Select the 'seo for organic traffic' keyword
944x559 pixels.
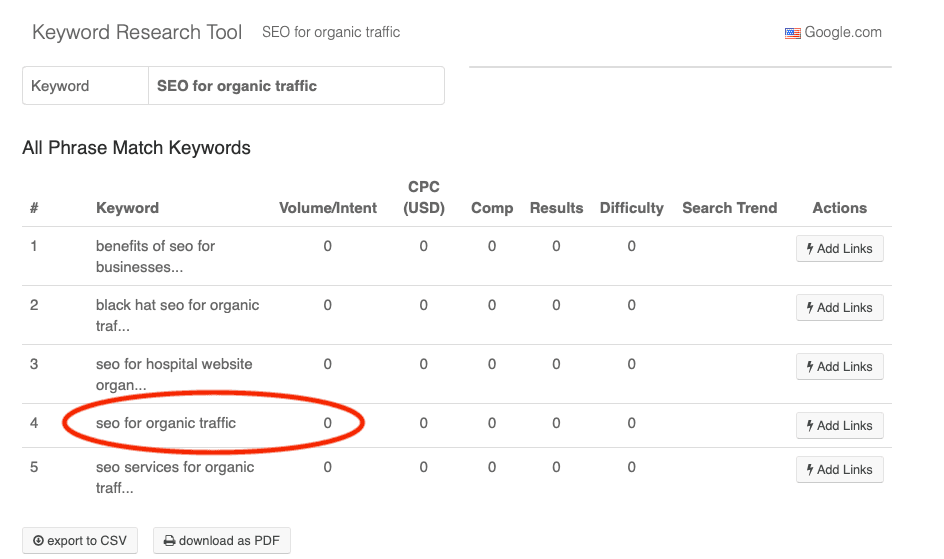(166, 424)
